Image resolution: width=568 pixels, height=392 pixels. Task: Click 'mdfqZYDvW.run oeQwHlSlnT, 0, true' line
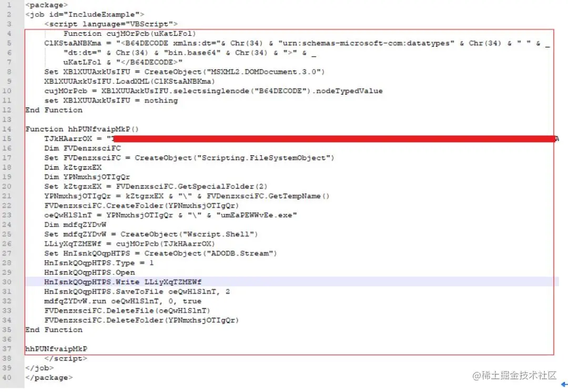[x=123, y=301]
